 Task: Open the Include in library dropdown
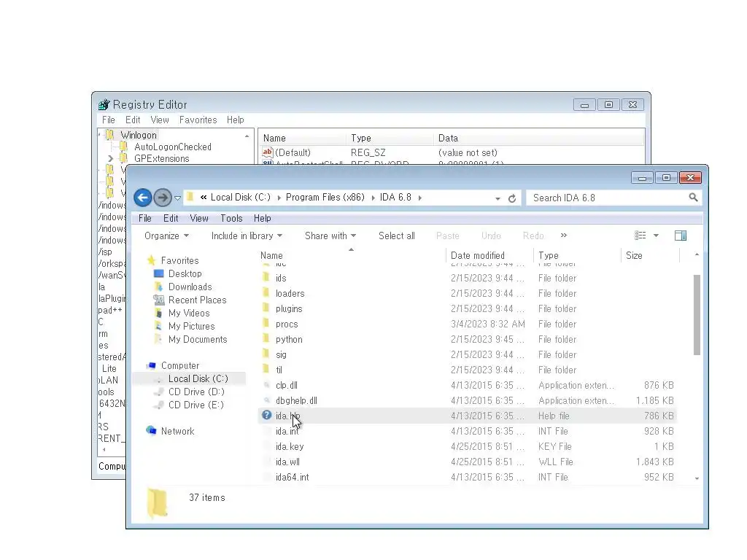(247, 236)
